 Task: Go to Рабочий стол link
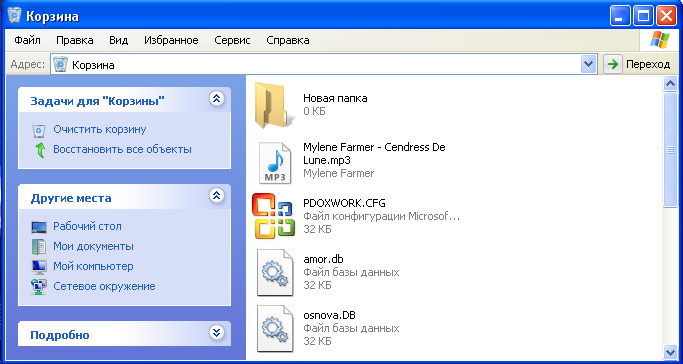(88, 226)
